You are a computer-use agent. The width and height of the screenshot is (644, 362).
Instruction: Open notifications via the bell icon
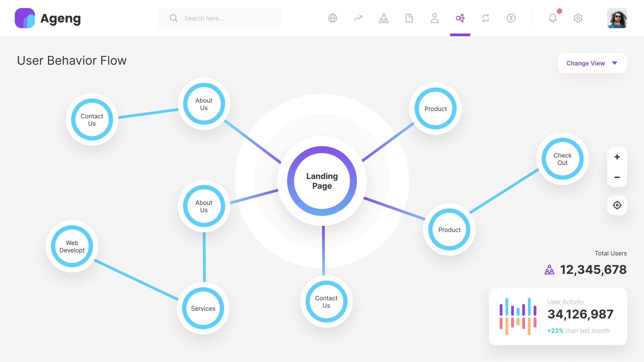tap(552, 18)
